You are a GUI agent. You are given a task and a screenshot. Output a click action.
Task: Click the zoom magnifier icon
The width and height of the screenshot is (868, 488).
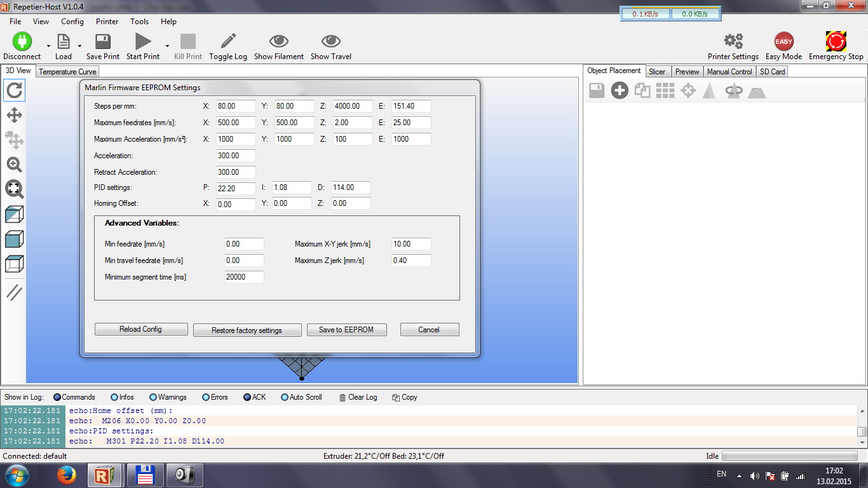(14, 165)
